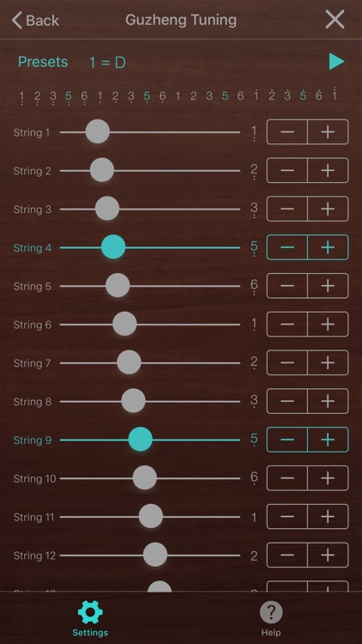Play the tuning preview with triangle icon

click(336, 62)
